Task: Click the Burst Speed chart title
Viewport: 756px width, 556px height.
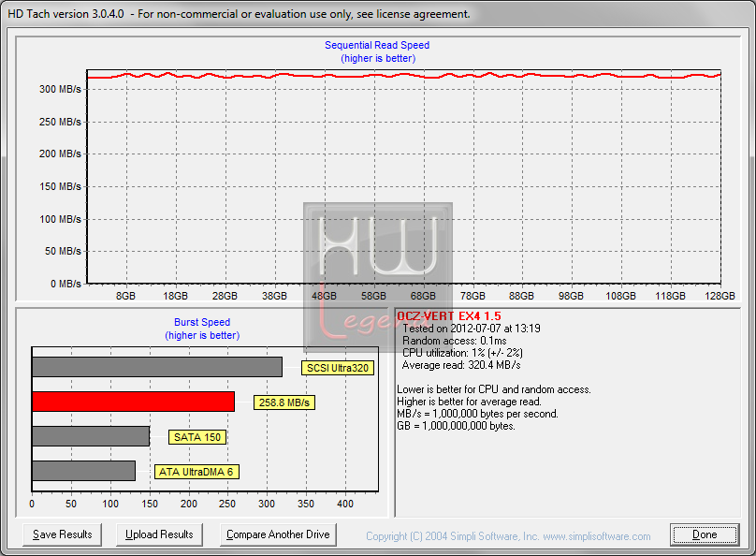Action: (202, 322)
